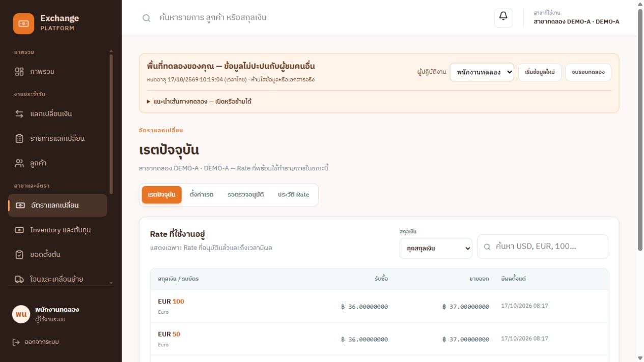This screenshot has height=362, width=644.
Task: Click the sidebar scroll-up arrow
Action: click(x=111, y=50)
